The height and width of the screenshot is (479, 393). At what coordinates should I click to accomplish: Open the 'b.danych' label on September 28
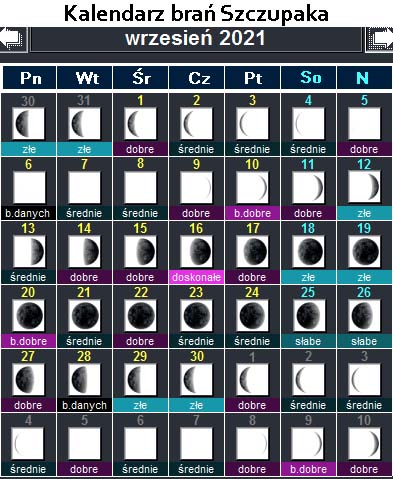coord(84,405)
